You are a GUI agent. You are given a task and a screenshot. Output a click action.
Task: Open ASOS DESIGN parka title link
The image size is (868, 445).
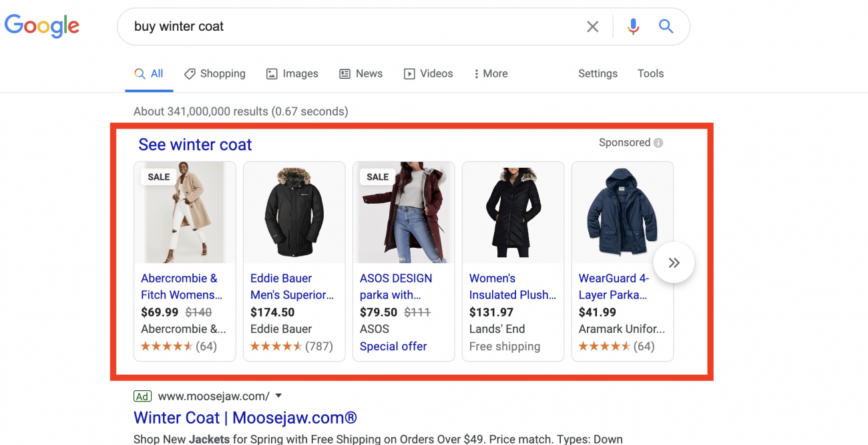point(396,287)
